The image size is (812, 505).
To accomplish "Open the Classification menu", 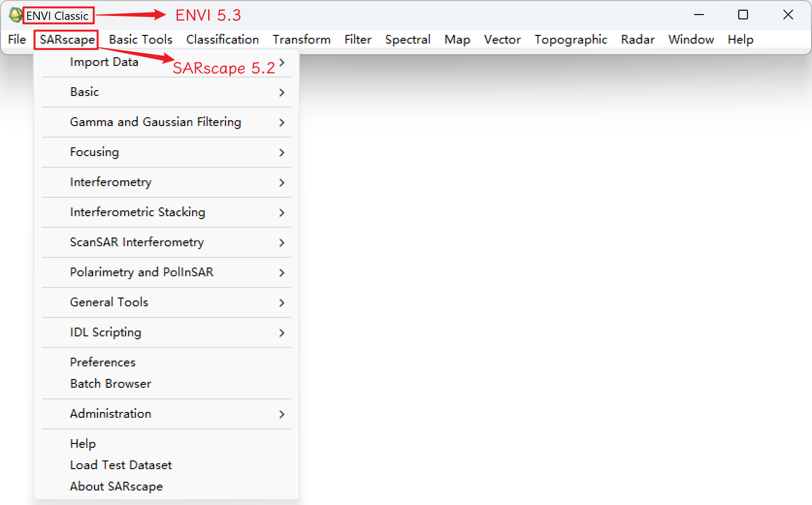I will tap(223, 39).
